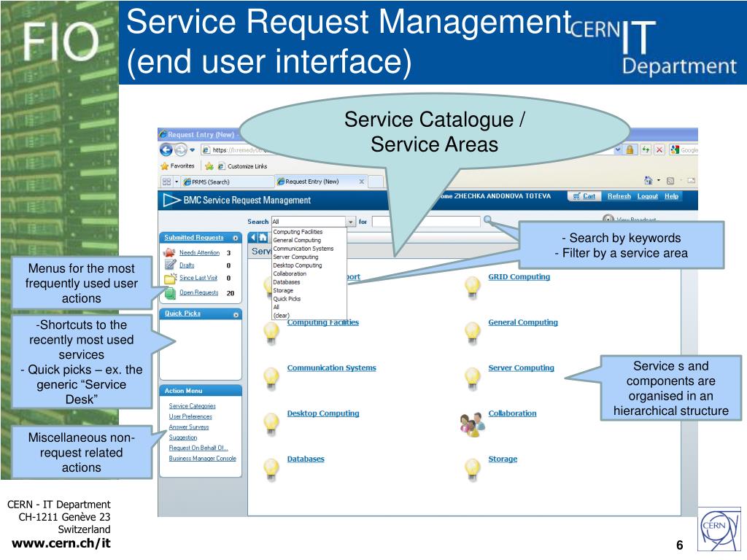Click the Logout link

tap(648, 196)
